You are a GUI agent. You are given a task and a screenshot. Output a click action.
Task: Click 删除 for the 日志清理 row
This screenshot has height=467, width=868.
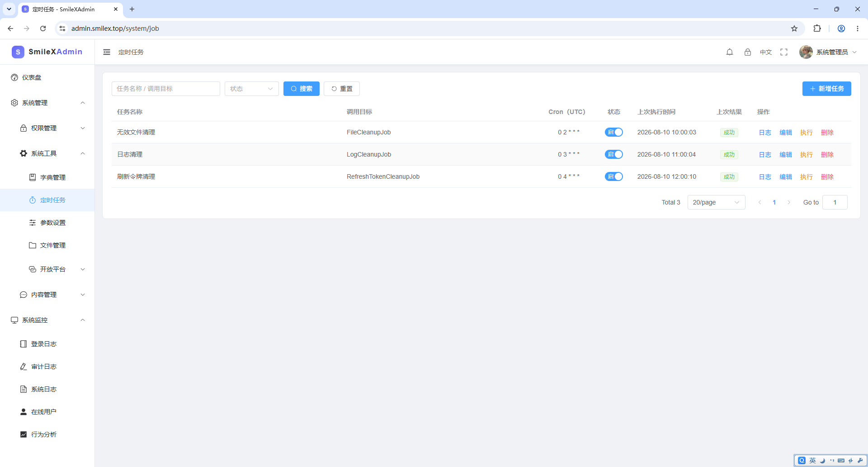[827, 155]
